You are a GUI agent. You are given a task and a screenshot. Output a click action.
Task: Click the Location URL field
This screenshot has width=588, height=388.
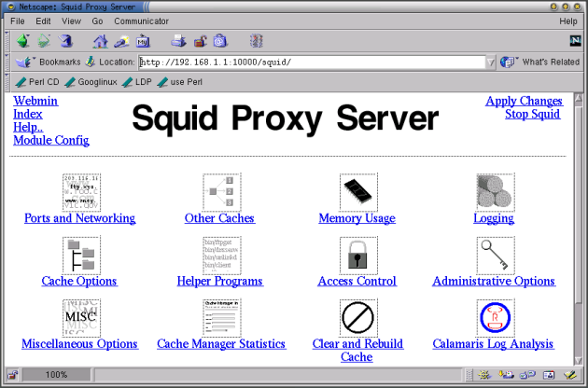[312, 62]
